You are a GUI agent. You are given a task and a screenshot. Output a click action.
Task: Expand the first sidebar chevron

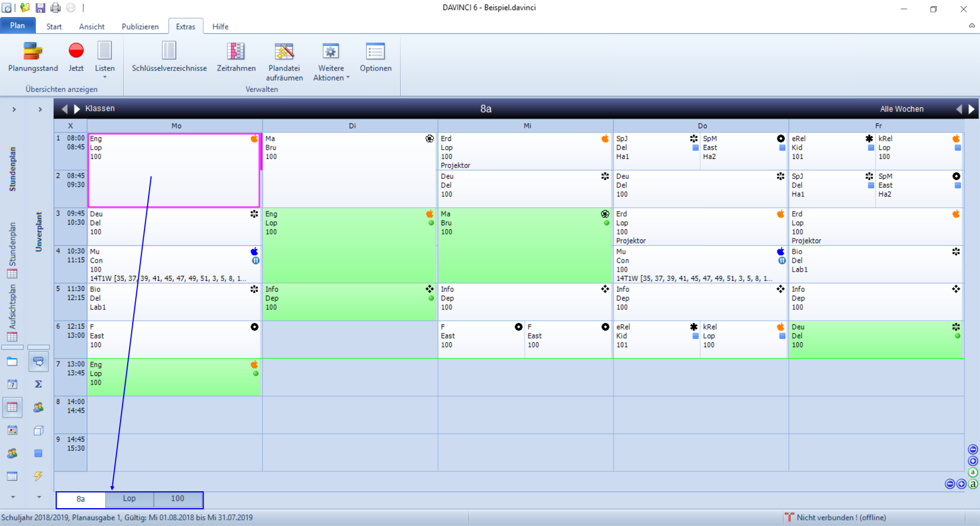coord(14,109)
